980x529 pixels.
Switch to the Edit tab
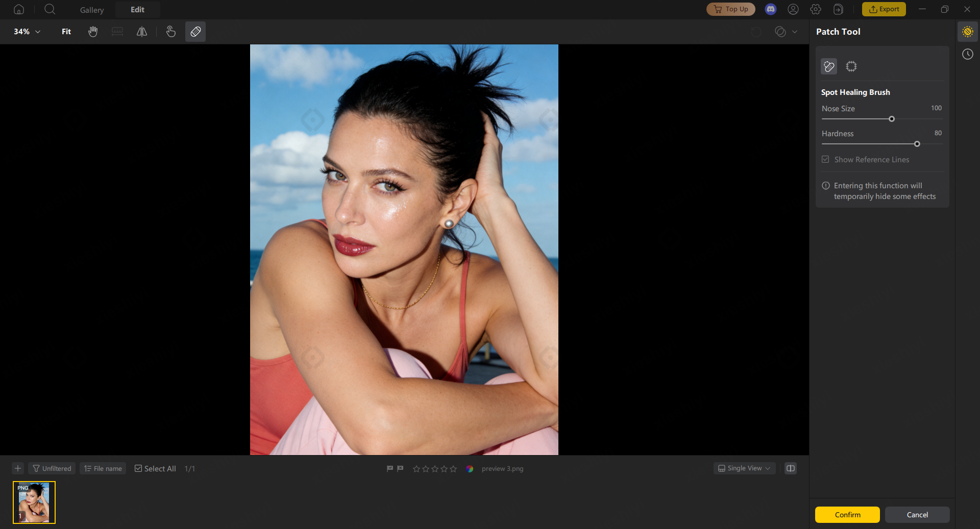[137, 10]
